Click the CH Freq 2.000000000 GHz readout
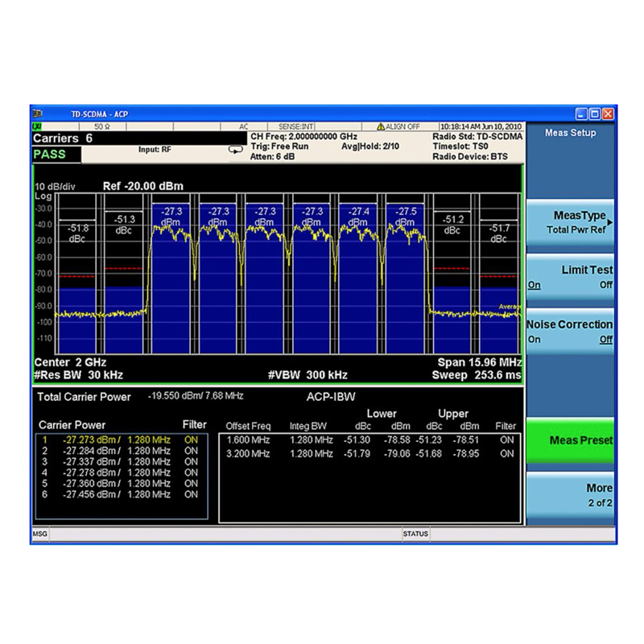The height and width of the screenshot is (644, 644). (303, 136)
